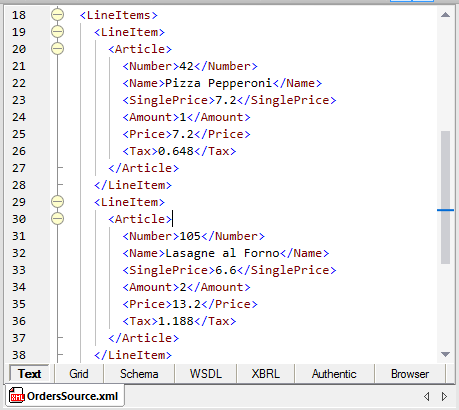Select the OrdersSource.xml document tab
Viewport: 459px width, 410px height.
coord(64,396)
